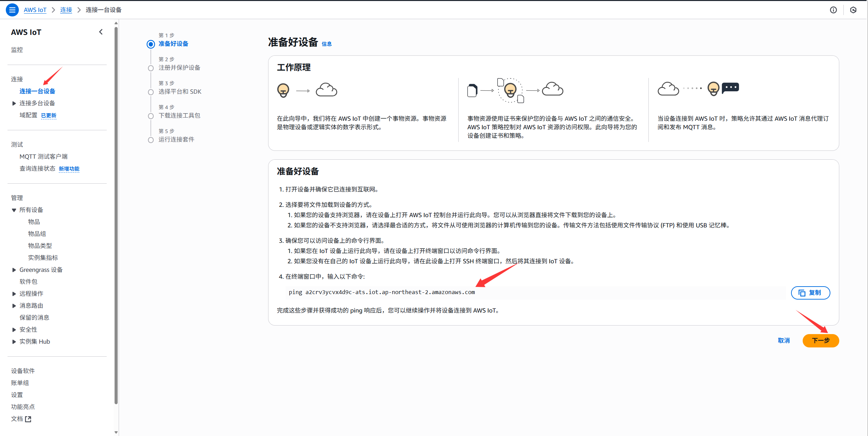The height and width of the screenshot is (436, 868).
Task: Open 物品 under 所有设备
Action: [34, 222]
